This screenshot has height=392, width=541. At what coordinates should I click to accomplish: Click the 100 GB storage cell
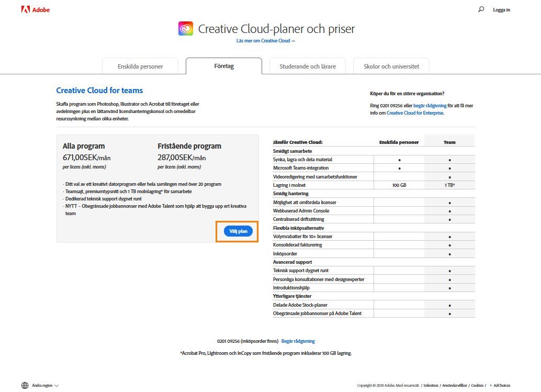tap(399, 185)
